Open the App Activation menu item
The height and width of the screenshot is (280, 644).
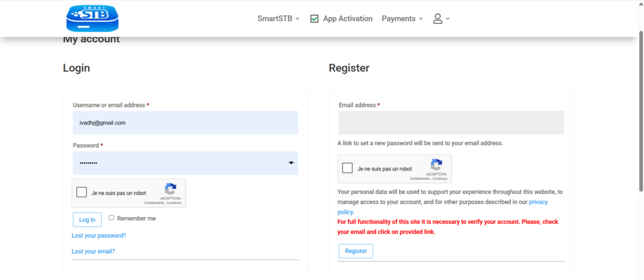(347, 19)
